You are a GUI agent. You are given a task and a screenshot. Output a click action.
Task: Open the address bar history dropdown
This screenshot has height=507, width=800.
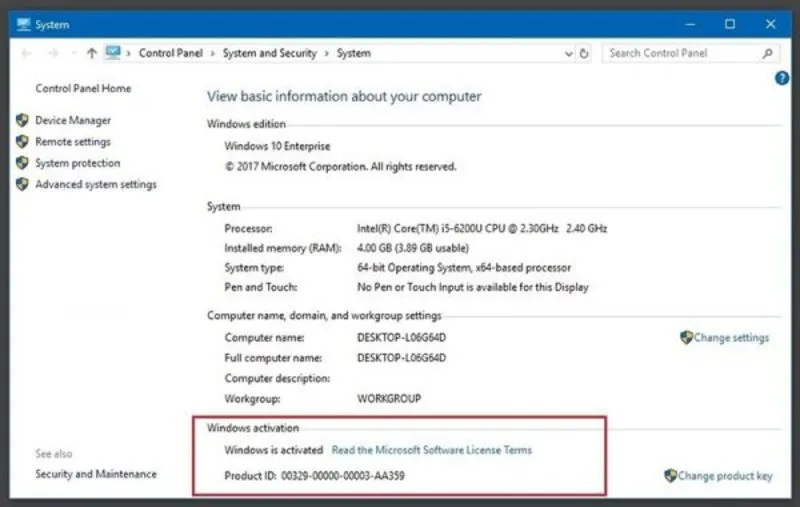coord(568,54)
